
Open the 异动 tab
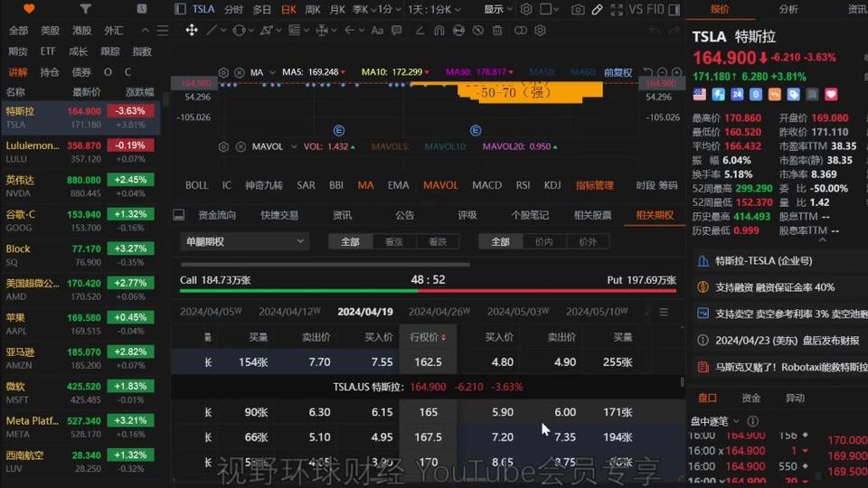795,398
